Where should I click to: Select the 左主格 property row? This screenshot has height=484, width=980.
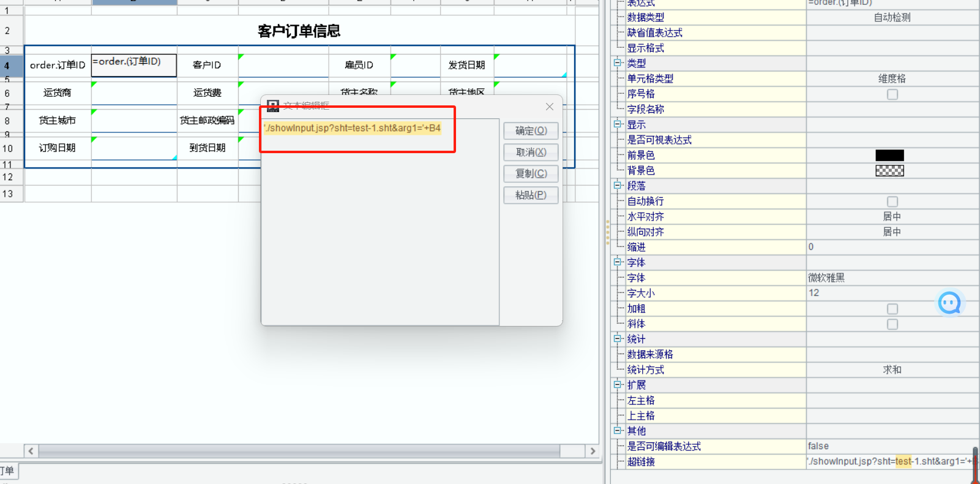(x=714, y=400)
